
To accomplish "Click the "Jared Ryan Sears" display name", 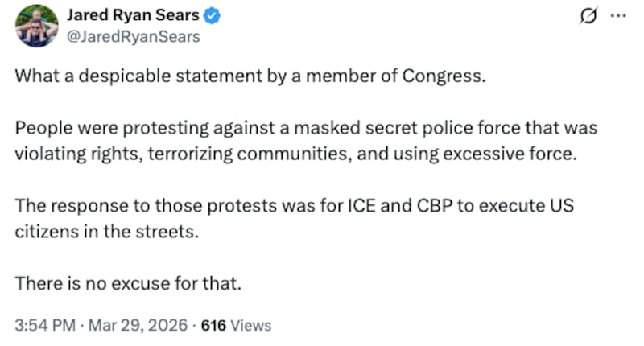I will click(133, 15).
